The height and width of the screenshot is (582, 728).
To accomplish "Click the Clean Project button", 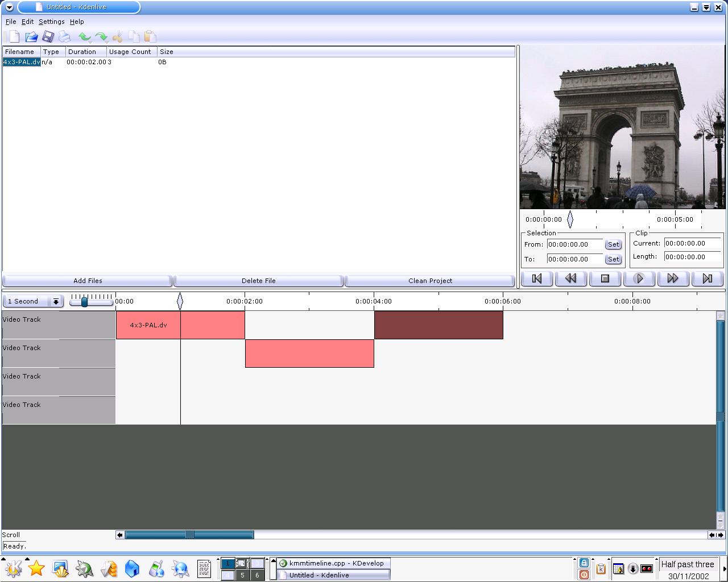I will point(430,281).
